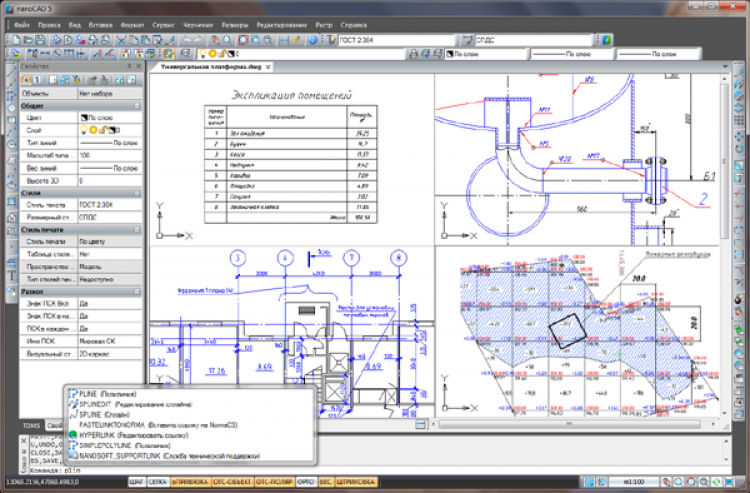Select the Line tool atop left toolbar
This screenshot has height=493, width=750.
[12, 72]
